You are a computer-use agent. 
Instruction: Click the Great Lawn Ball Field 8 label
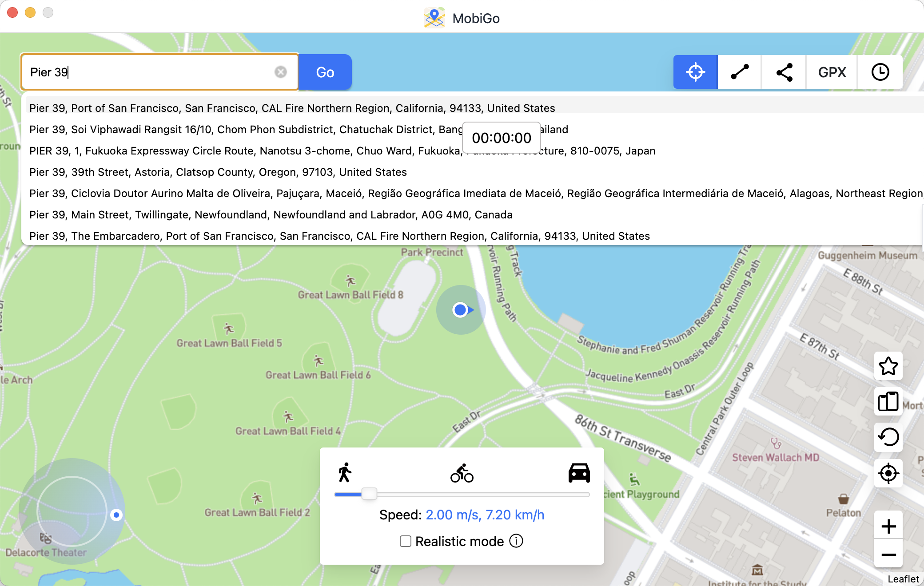coord(350,295)
